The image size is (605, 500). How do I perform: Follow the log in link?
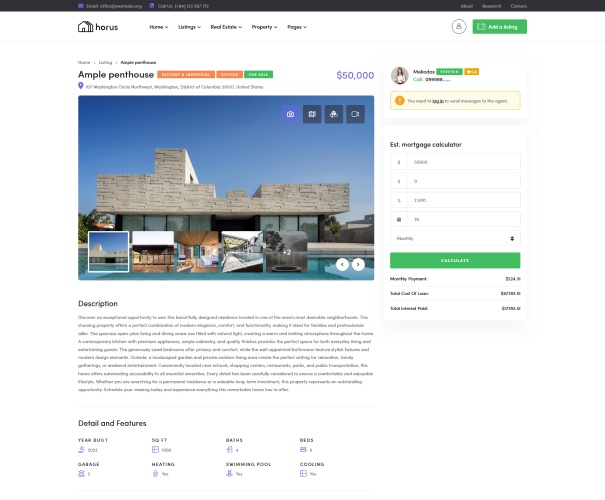point(438,101)
